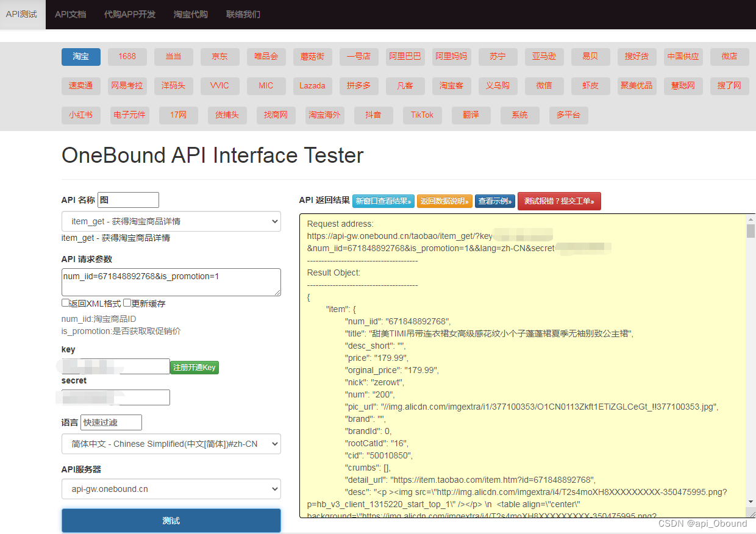This screenshot has height=534, width=756.
Task: Select the 1688 platform button
Action: (x=127, y=57)
